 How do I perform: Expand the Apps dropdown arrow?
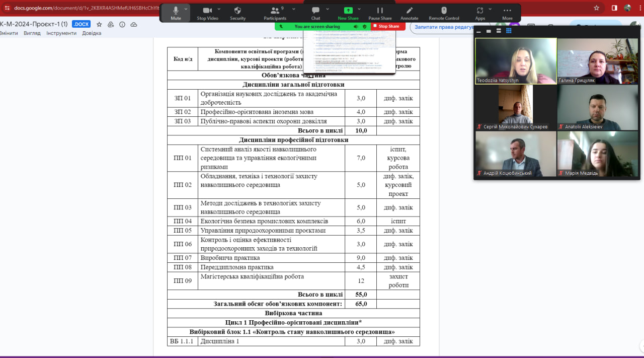coord(491,9)
